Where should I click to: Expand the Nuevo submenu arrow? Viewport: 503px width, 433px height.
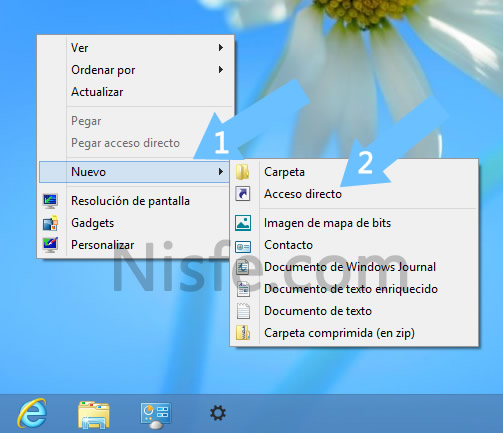(x=221, y=172)
